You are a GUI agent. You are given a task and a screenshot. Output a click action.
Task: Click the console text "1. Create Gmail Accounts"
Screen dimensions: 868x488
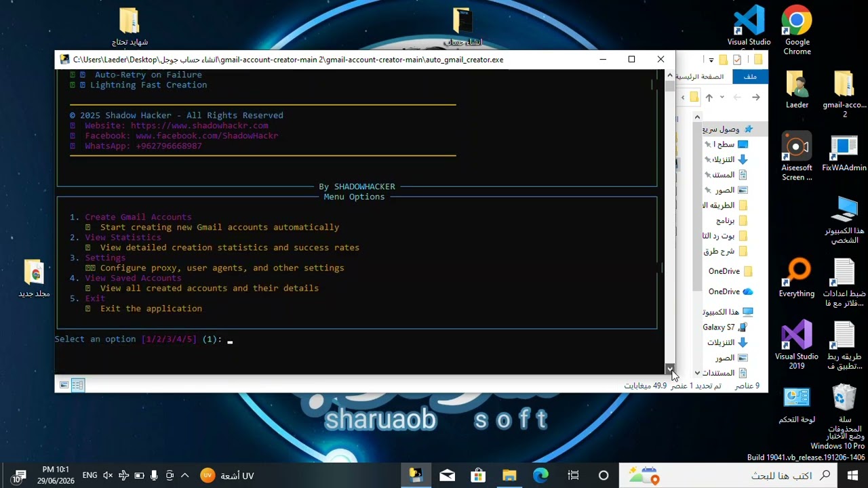(x=131, y=217)
